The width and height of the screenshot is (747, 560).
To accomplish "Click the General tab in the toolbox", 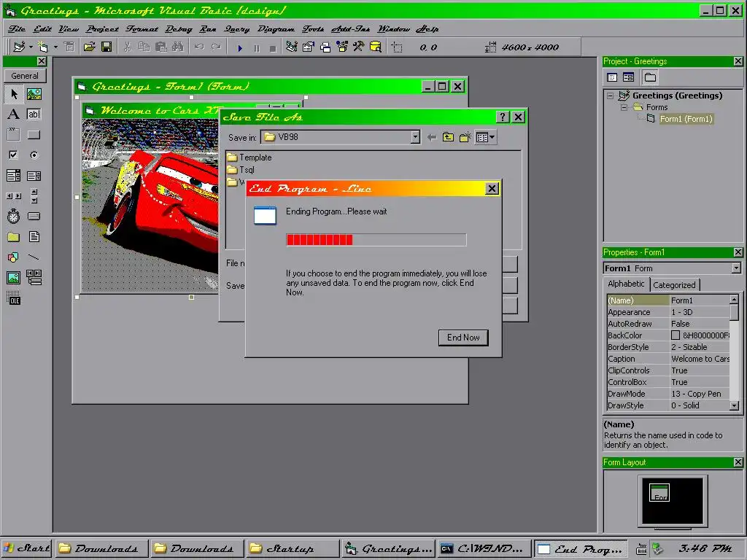I will tap(25, 76).
